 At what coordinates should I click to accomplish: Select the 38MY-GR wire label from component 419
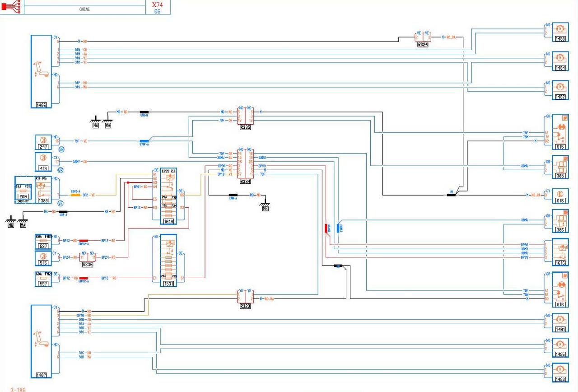click(x=79, y=161)
